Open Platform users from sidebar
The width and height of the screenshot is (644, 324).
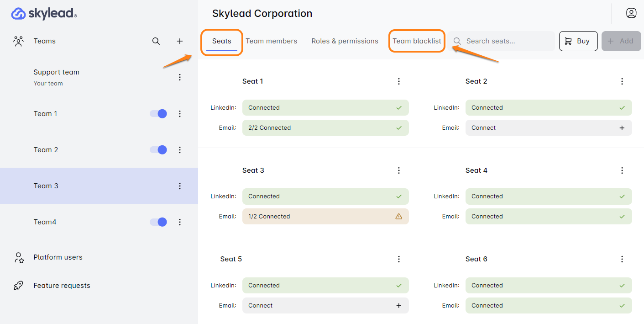tap(58, 257)
